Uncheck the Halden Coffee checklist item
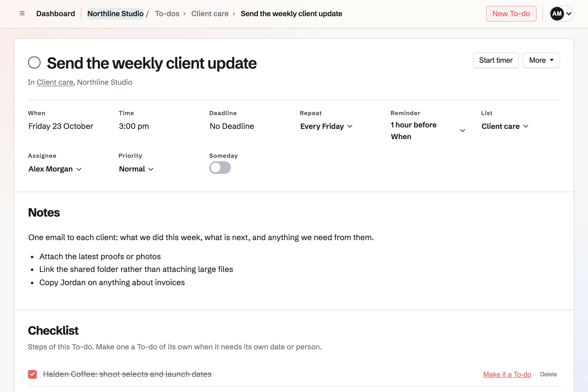This screenshot has width=588, height=392. point(32,374)
